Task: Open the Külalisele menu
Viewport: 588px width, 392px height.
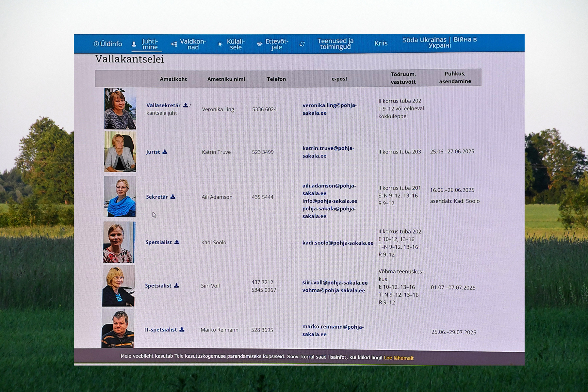Action: (231, 44)
